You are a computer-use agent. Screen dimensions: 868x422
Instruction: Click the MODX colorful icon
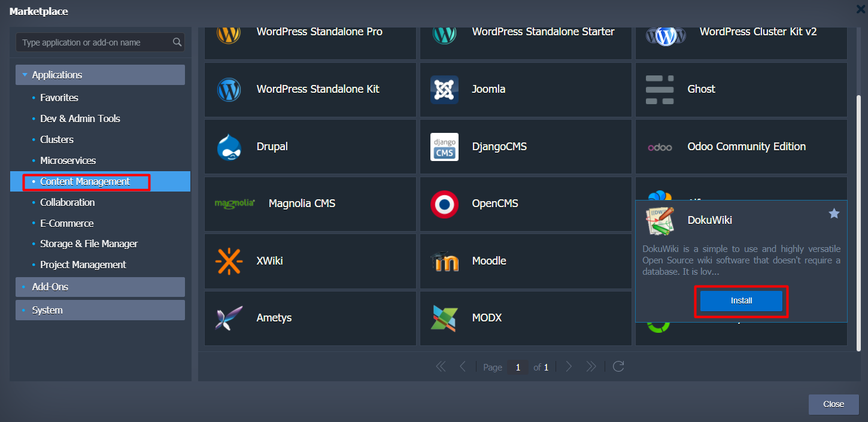click(444, 318)
